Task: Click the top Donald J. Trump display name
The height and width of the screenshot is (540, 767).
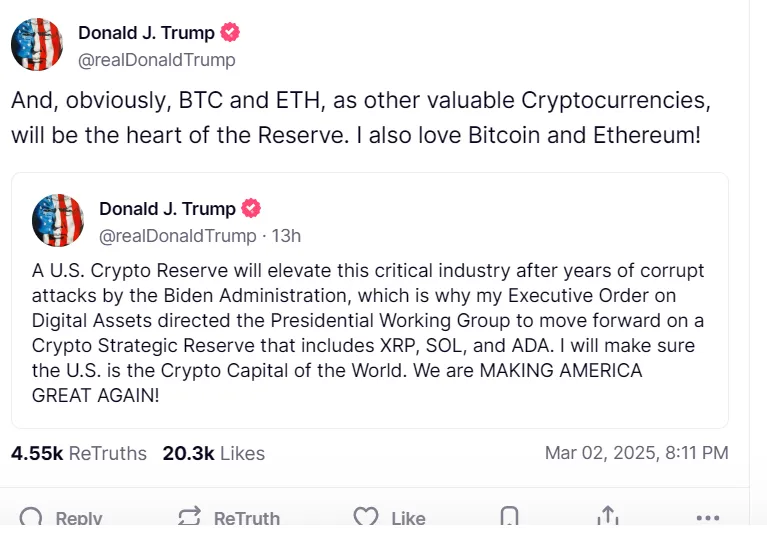Action: coord(146,33)
